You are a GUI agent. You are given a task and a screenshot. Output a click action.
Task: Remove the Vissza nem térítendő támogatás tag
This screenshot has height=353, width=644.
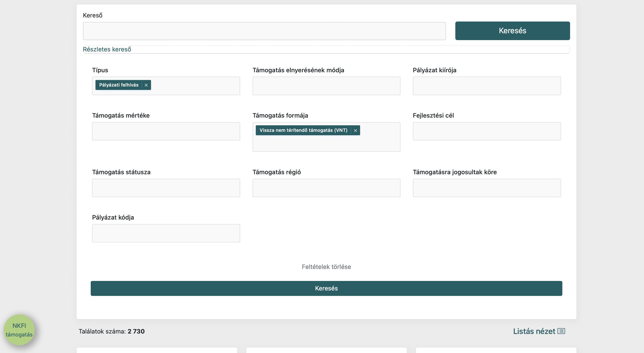355,131
